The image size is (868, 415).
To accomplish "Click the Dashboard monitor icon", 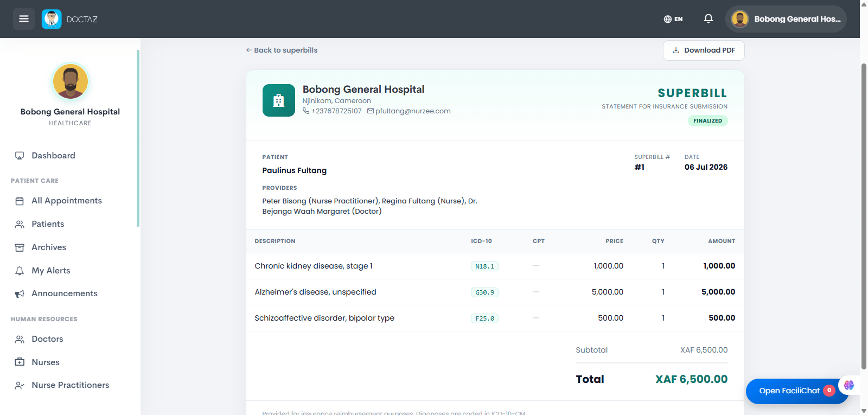I will (20, 156).
